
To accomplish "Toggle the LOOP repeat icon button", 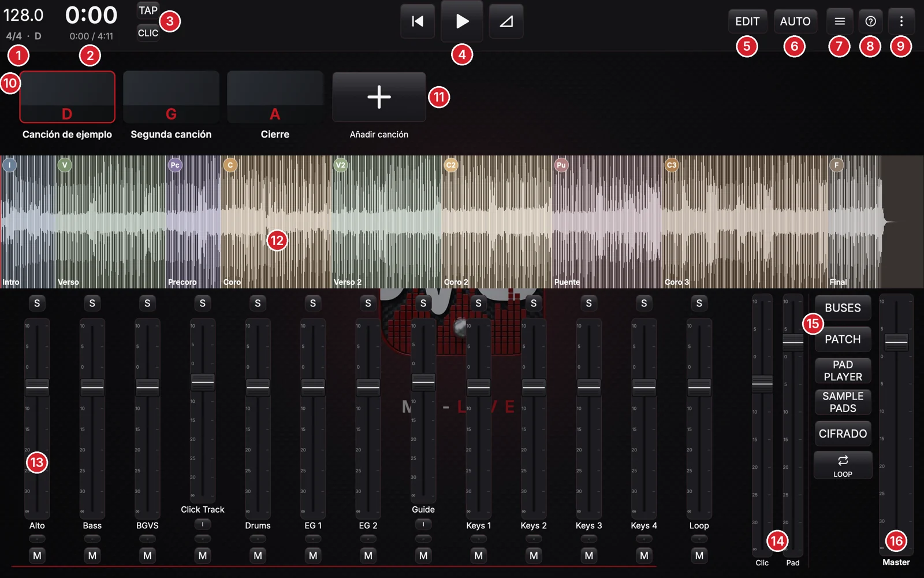I will [x=843, y=465].
